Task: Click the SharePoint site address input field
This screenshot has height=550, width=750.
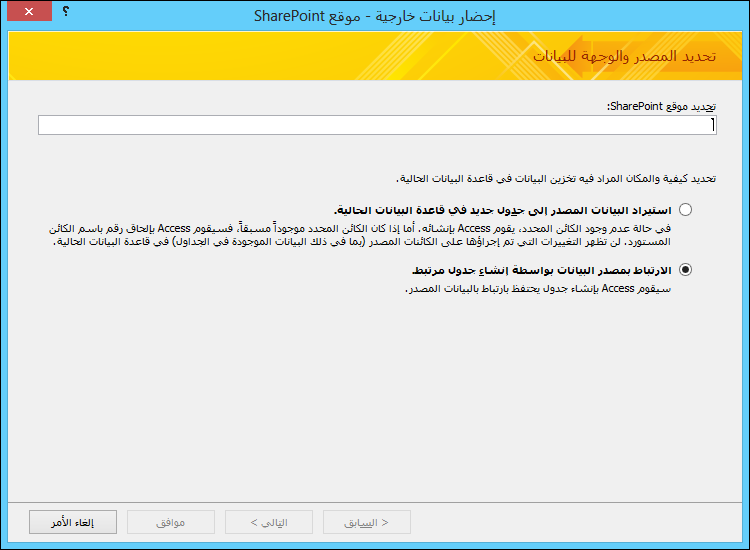Action: tap(377, 125)
